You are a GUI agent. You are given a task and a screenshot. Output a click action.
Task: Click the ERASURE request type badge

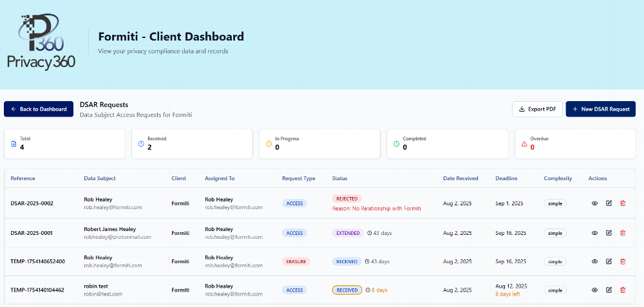tap(296, 262)
